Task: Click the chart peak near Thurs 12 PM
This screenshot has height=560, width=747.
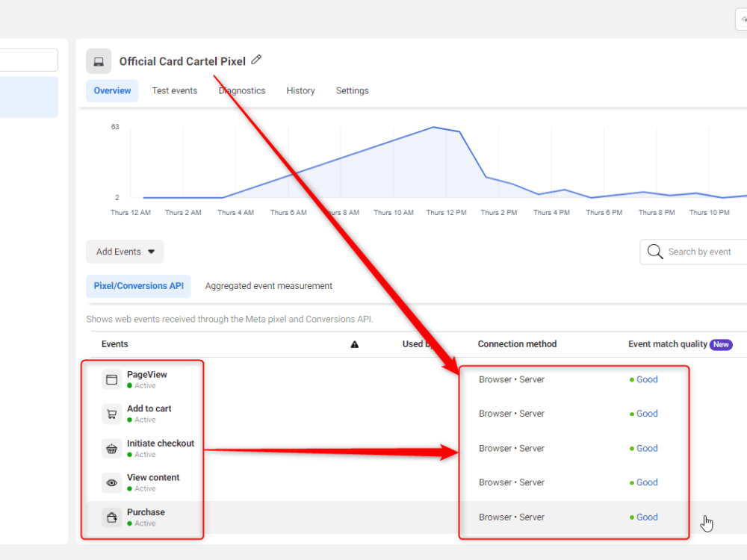Action: click(433, 127)
